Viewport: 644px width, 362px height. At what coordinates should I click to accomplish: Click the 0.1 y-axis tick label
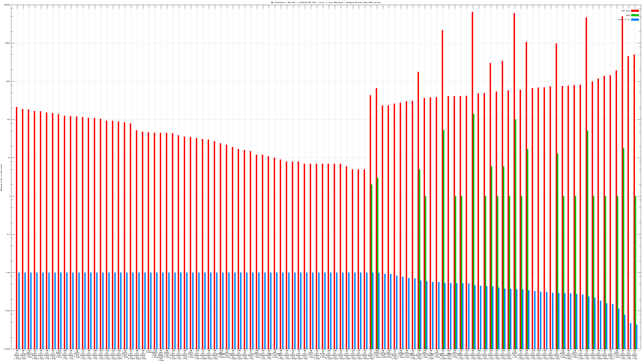9,234
